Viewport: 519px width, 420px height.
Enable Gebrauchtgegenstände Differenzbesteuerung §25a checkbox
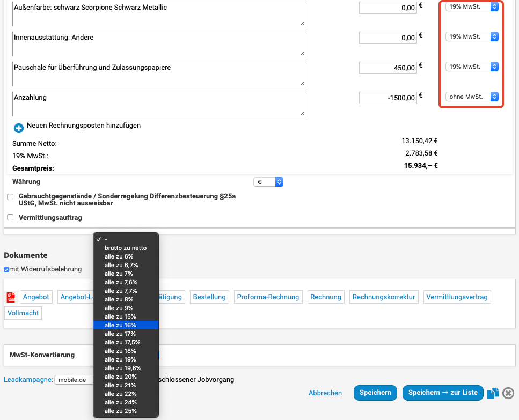(10, 197)
